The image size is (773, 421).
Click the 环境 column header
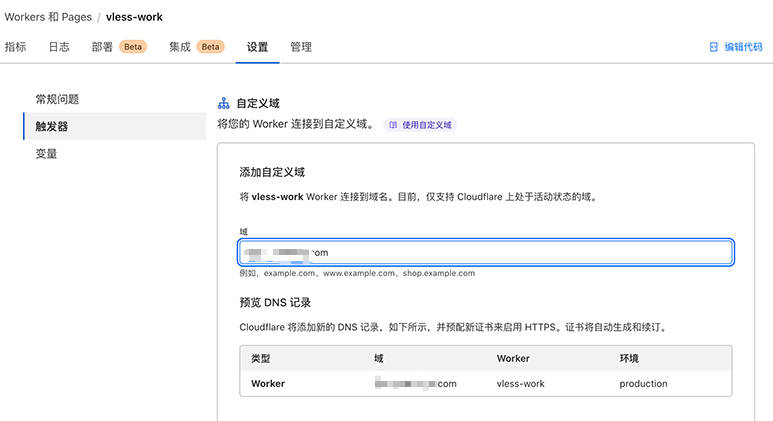point(629,358)
